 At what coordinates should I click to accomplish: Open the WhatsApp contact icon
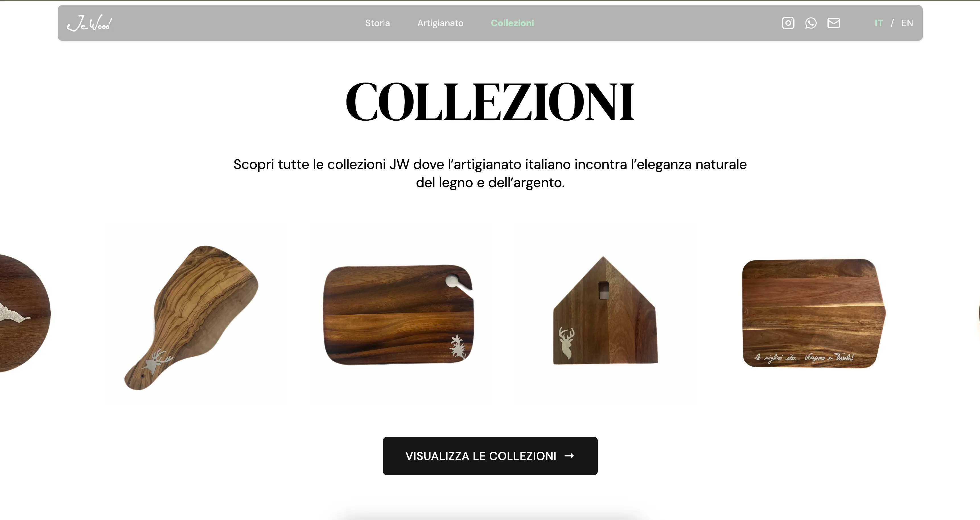[811, 23]
